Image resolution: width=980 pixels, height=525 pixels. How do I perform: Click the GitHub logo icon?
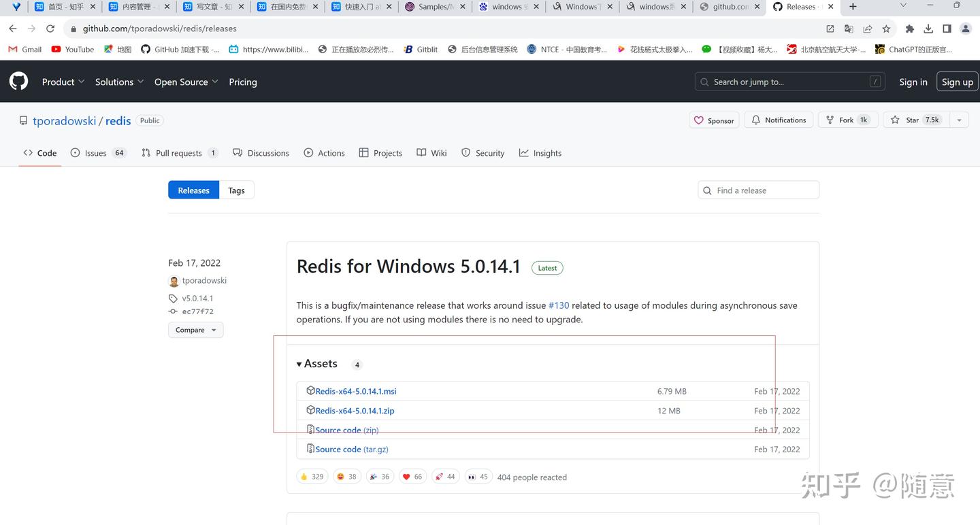point(18,82)
